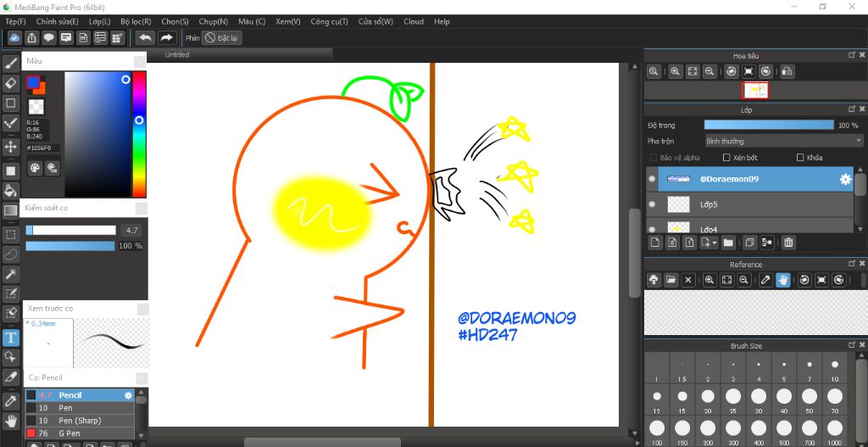
Task: Select the Magic Wand tool
Action: click(x=10, y=274)
